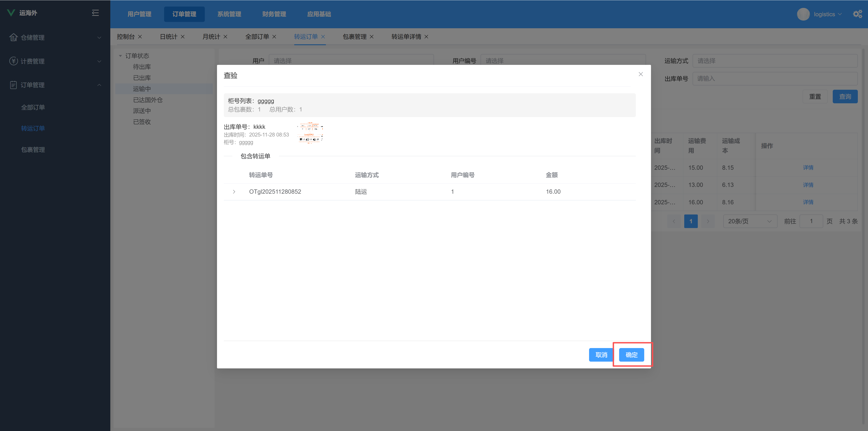The width and height of the screenshot is (868, 431).
Task: Close the 日统计 tab via its X
Action: click(x=183, y=37)
